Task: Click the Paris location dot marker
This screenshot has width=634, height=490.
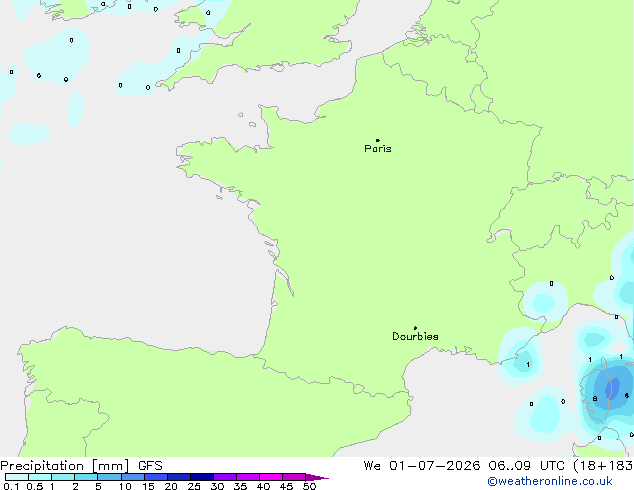Action: pyautogui.click(x=378, y=140)
